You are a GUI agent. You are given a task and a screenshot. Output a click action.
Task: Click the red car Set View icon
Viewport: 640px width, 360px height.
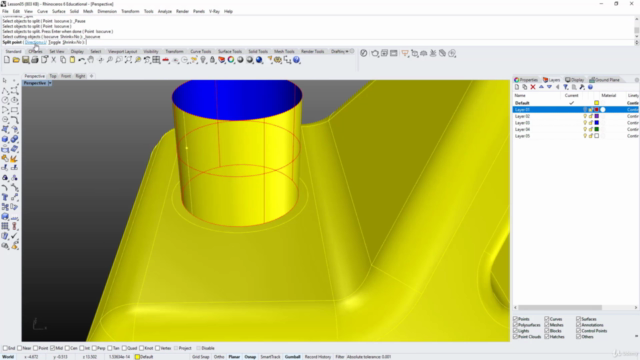click(x=166, y=60)
